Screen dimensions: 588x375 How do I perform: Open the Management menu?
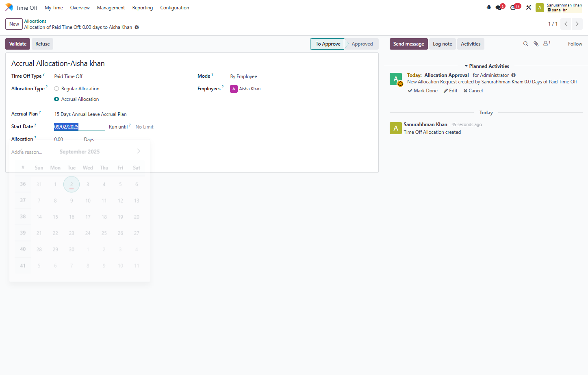[x=111, y=8]
